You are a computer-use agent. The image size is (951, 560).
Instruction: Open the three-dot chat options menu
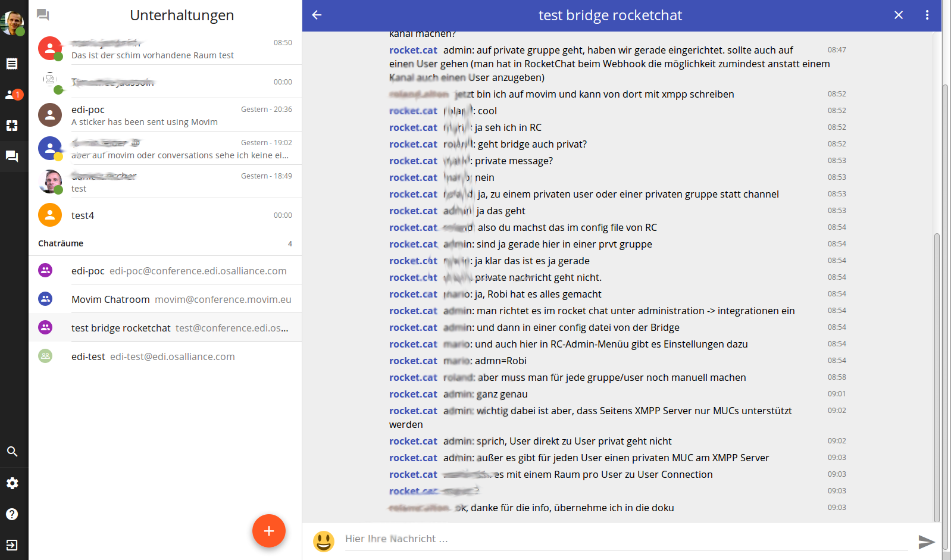click(x=927, y=15)
